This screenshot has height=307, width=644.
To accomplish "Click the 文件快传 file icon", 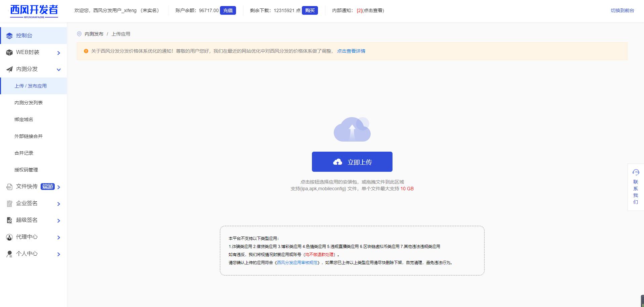I will [x=9, y=187].
